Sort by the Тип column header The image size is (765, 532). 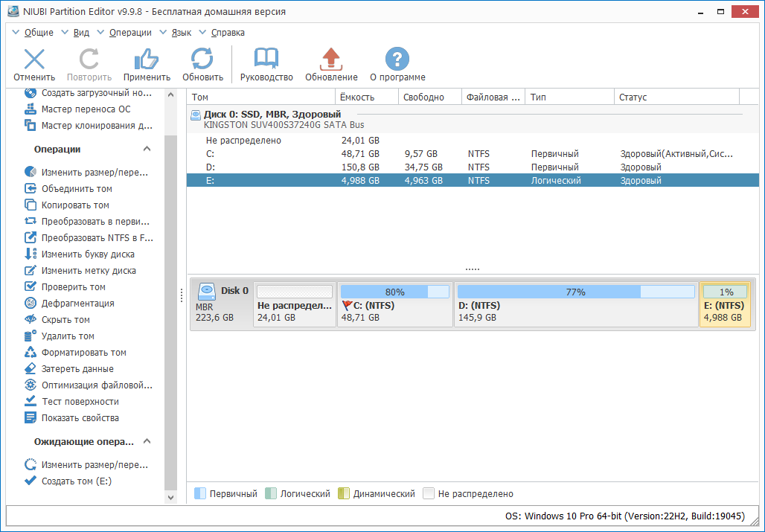[569, 97]
